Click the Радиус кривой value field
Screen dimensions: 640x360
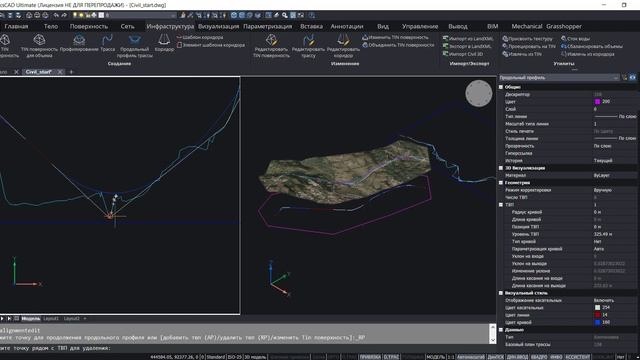pos(615,212)
